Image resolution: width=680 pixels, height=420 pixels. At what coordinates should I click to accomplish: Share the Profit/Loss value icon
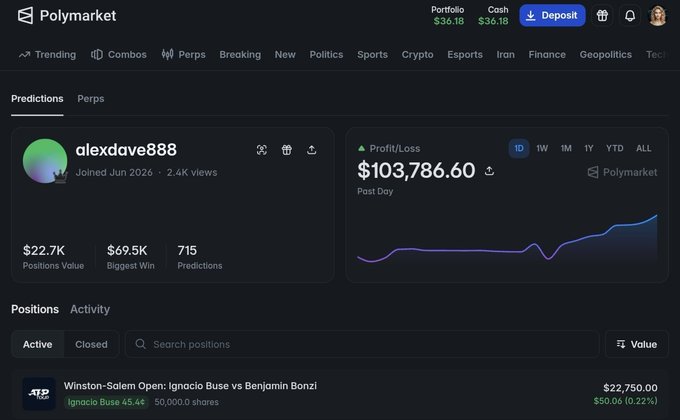click(489, 171)
